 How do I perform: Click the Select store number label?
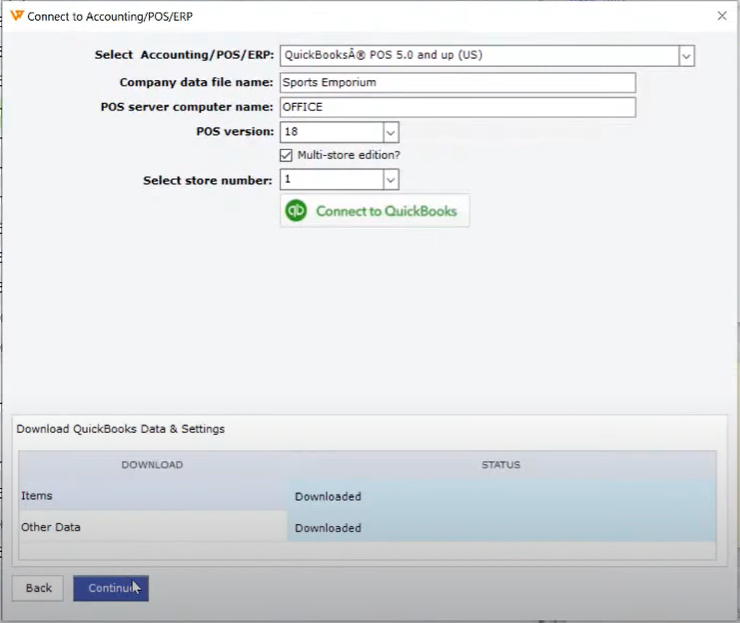tap(208, 181)
